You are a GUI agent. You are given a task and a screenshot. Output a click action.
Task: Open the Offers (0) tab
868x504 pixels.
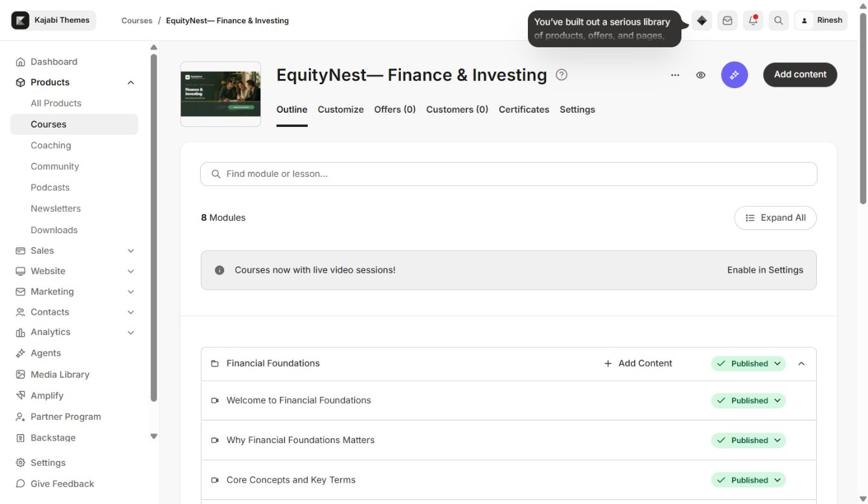coord(395,109)
